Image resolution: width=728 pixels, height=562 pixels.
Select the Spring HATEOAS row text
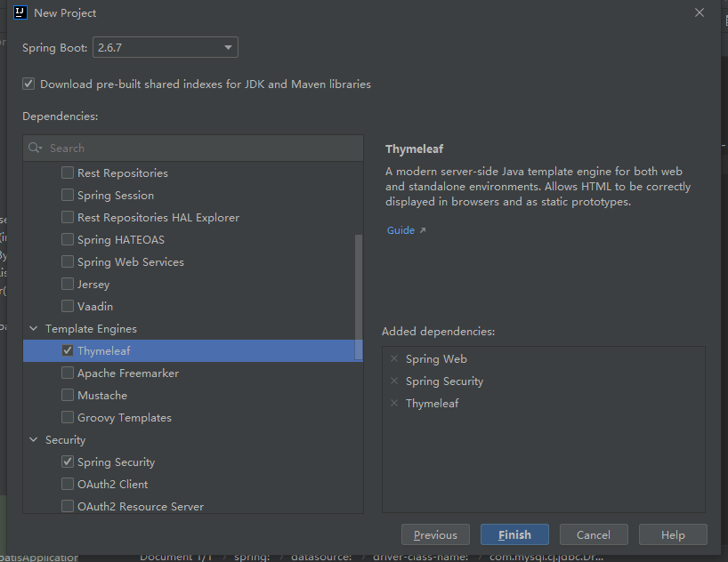121,239
